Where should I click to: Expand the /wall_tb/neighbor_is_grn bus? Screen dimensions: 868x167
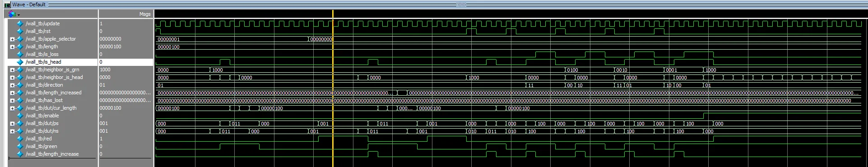click(x=13, y=70)
